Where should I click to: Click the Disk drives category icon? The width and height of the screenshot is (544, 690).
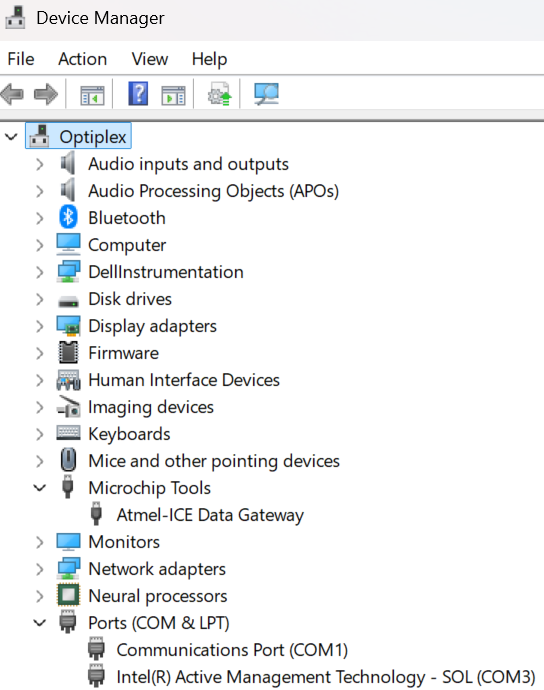click(69, 301)
